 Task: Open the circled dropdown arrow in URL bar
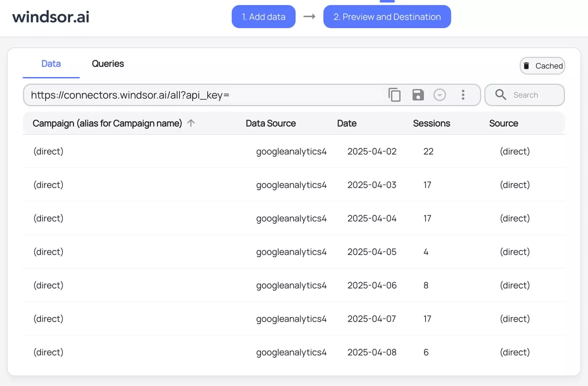tap(440, 95)
